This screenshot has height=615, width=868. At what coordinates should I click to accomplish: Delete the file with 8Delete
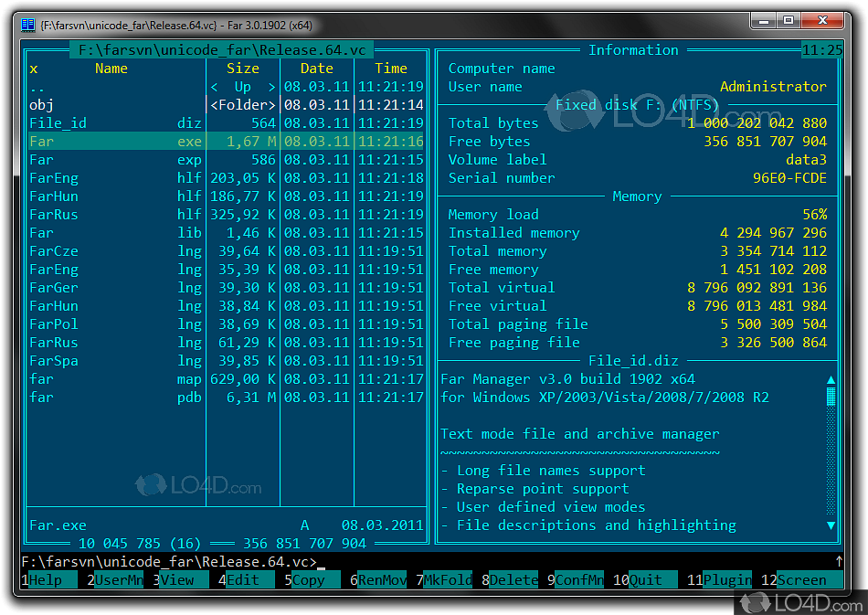[x=510, y=579]
